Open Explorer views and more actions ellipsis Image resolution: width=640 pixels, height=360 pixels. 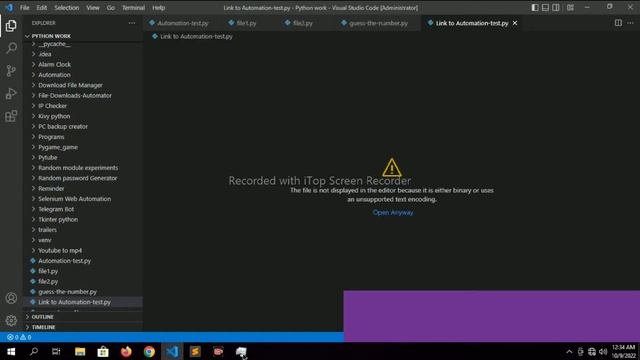(x=132, y=23)
